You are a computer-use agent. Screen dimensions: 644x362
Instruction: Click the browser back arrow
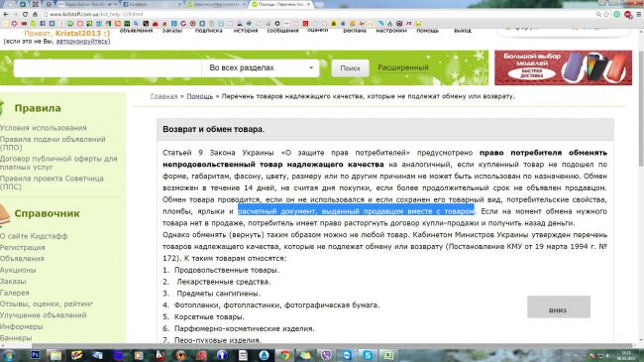point(6,14)
